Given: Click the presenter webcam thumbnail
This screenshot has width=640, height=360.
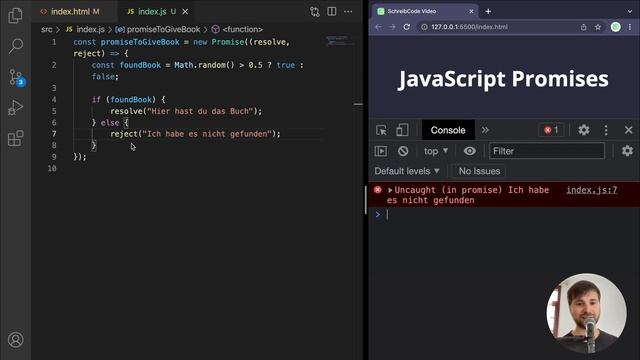Looking at the screenshot, I should [x=587, y=313].
